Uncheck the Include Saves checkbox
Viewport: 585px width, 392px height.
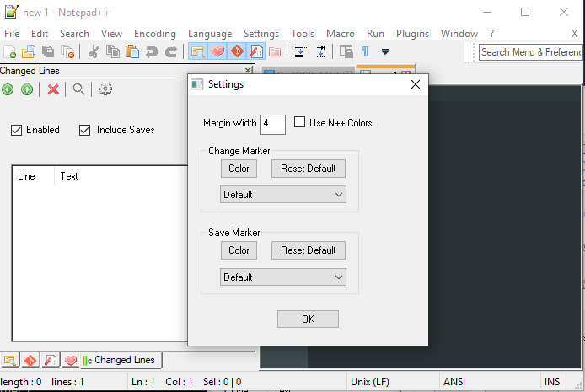(84, 130)
